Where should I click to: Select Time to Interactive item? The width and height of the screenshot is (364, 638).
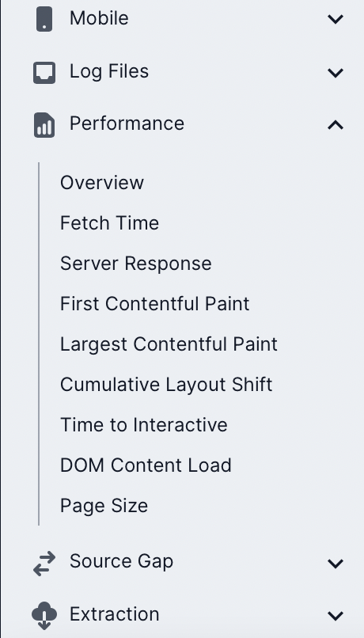(144, 425)
